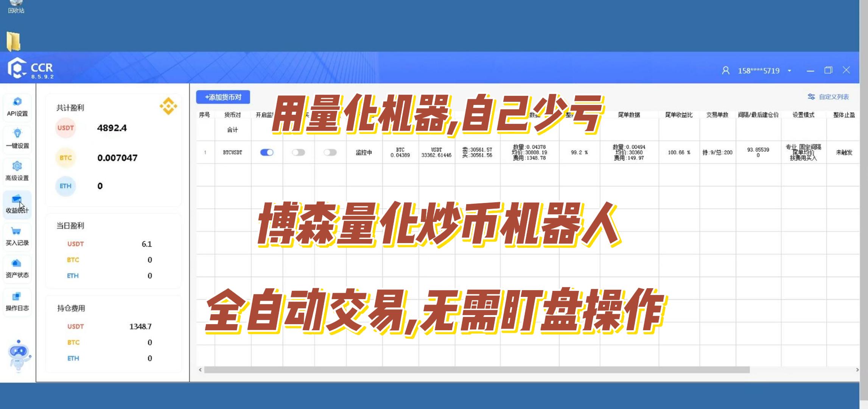Open the 收益统计 sidebar item
The image size is (868, 409).
point(17,204)
